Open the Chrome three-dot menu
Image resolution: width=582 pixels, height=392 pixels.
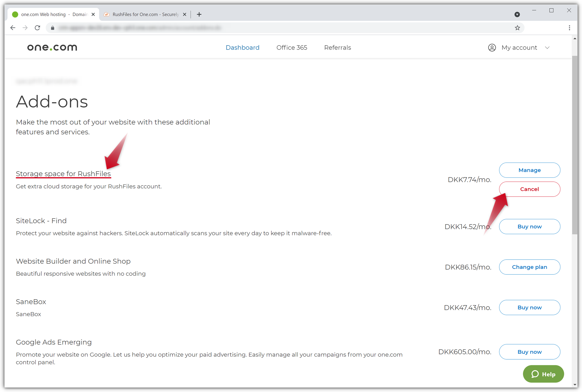[x=569, y=28]
